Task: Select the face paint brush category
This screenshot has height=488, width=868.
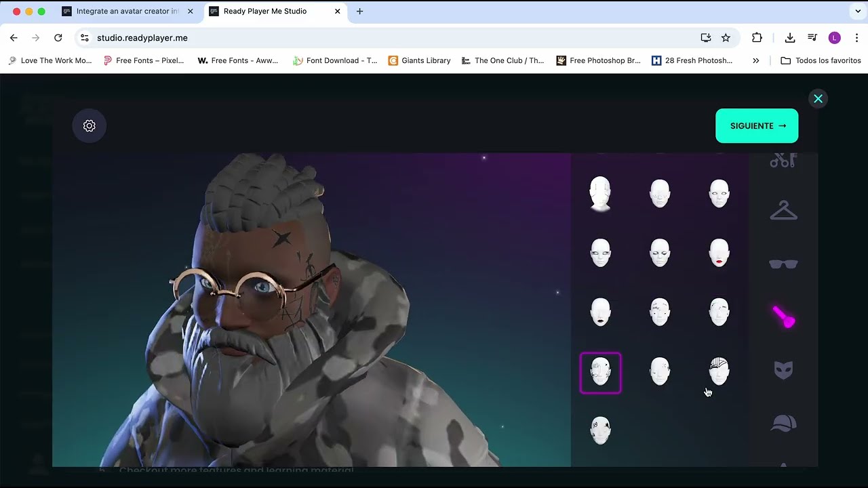Action: click(x=783, y=317)
